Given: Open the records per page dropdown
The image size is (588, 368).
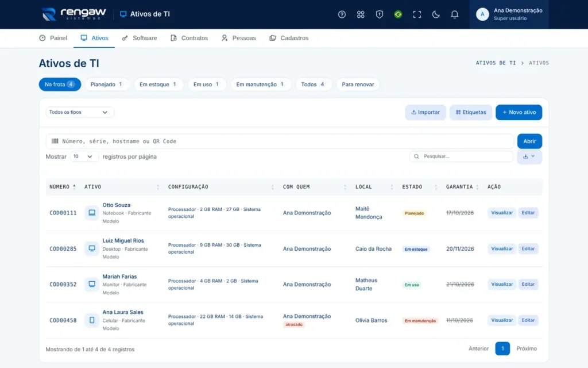Looking at the screenshot, I should point(84,156).
